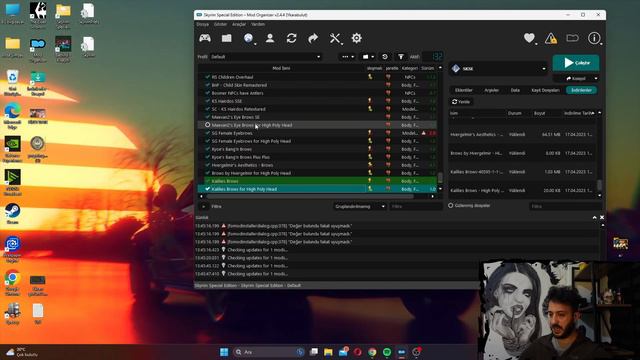Image resolution: width=640 pixels, height=360 pixels.
Task: Uncheck SG Female Eyebrows mod
Action: coord(207,133)
